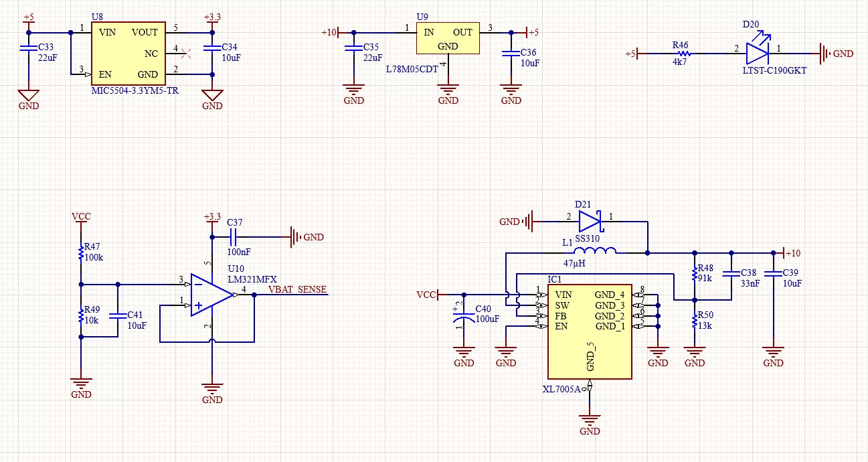Click the VOUT pin label on U8
Viewport: 868px width, 462px height.
click(145, 32)
